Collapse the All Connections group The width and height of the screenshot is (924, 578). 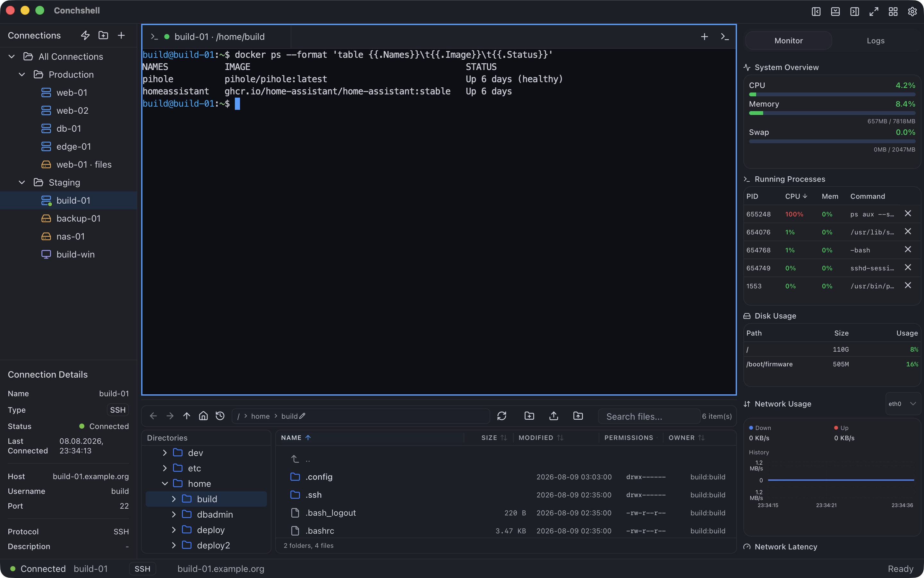pyautogui.click(x=12, y=57)
